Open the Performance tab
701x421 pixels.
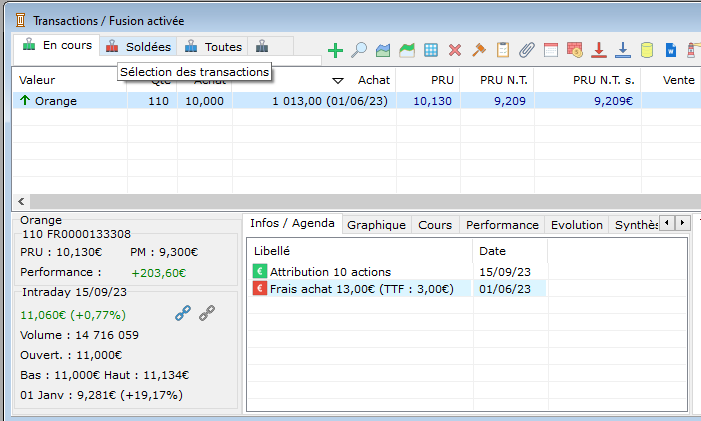coord(502,225)
